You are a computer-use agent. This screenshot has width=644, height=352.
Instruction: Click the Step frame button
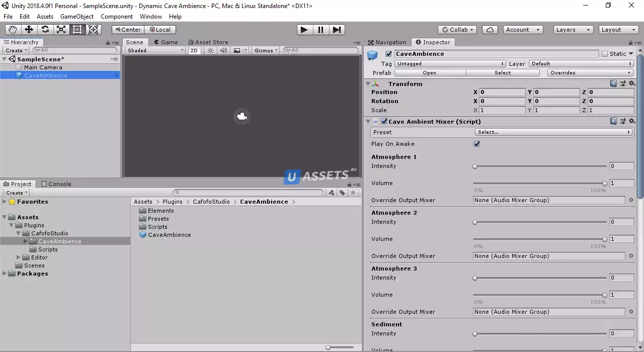tap(337, 30)
